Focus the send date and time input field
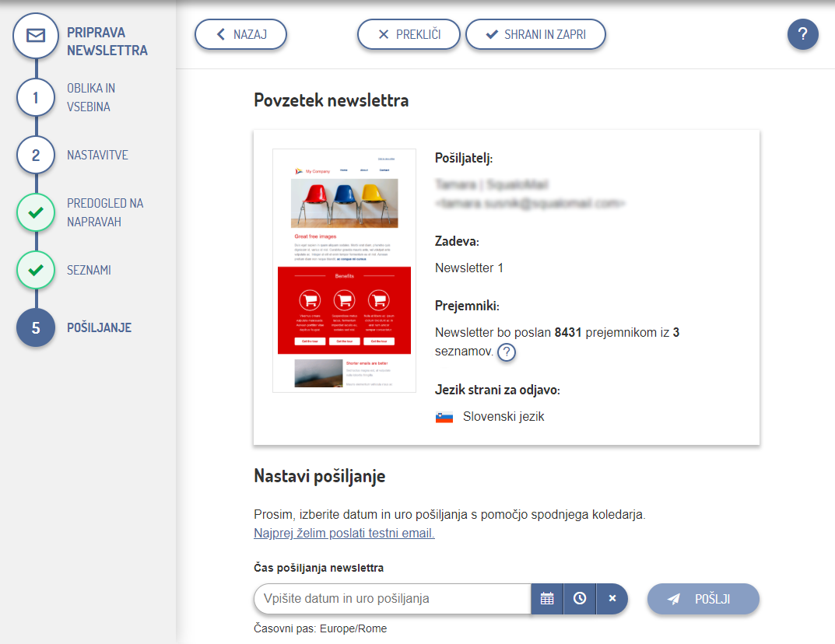This screenshot has width=835, height=644. pos(391,599)
